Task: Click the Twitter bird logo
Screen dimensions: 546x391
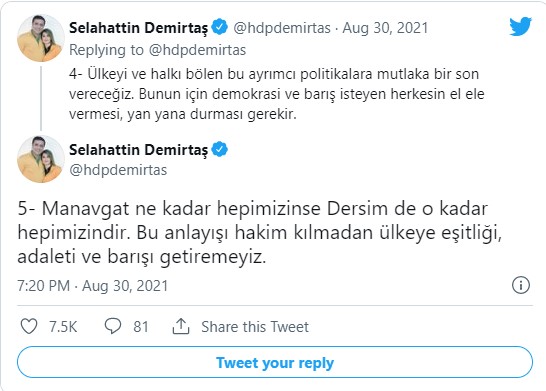Action: coord(520,26)
